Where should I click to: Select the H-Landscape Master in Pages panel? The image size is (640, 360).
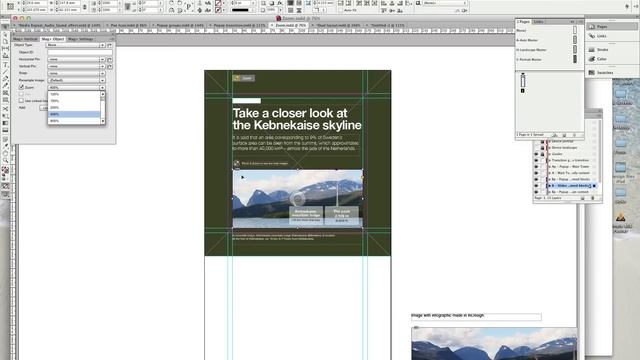(547, 50)
